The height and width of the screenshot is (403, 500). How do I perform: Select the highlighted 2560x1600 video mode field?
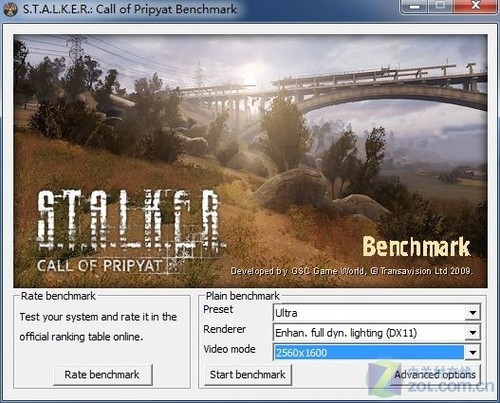coord(369,353)
